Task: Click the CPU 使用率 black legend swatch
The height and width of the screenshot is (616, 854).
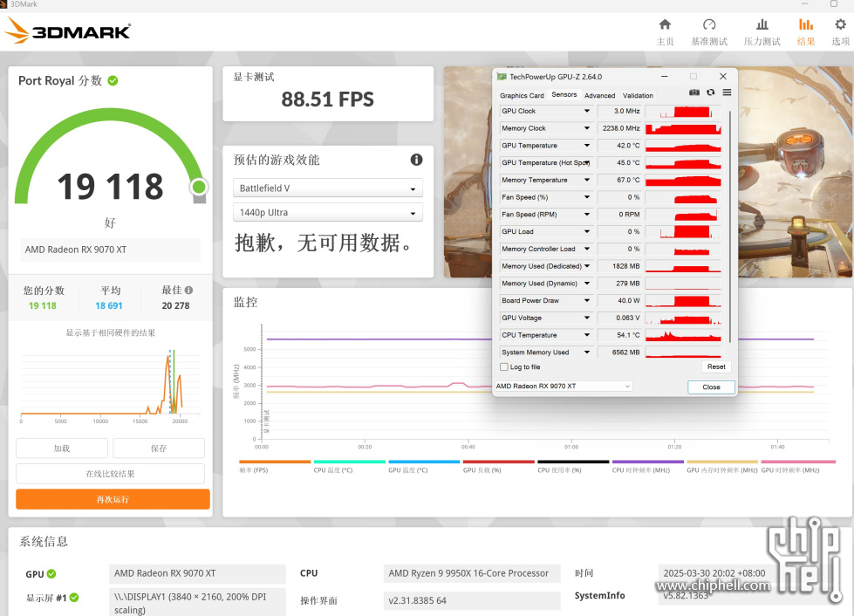Action: pyautogui.click(x=573, y=462)
